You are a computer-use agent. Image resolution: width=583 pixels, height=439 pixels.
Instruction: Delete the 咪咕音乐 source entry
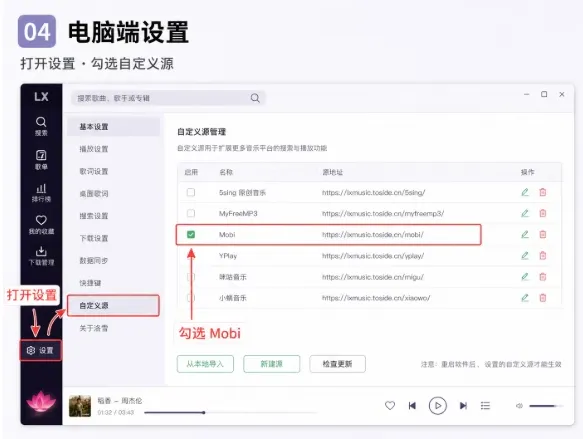tap(543, 277)
